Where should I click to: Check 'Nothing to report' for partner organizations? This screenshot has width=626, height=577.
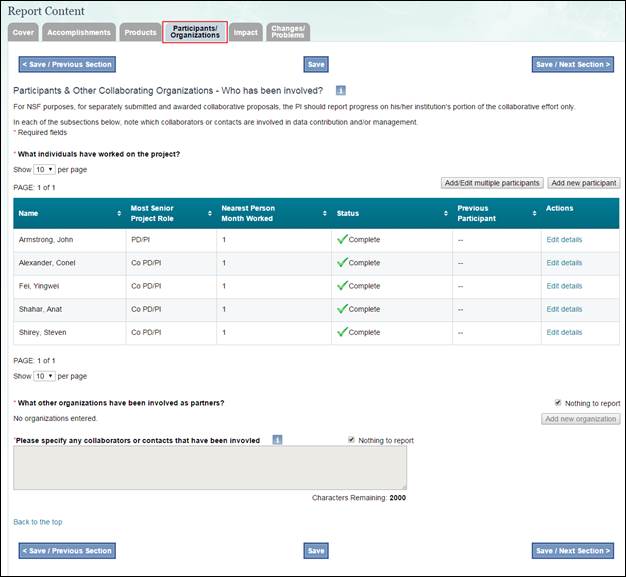(557, 403)
